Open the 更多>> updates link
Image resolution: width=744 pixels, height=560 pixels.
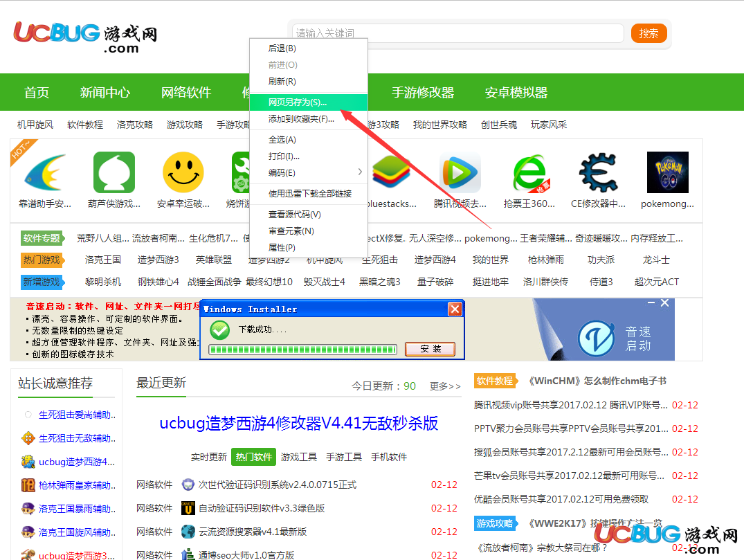[x=445, y=386]
